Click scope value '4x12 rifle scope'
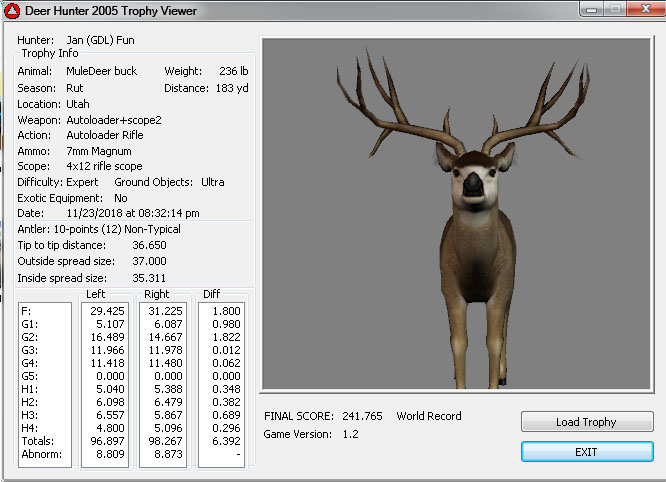 coord(104,166)
